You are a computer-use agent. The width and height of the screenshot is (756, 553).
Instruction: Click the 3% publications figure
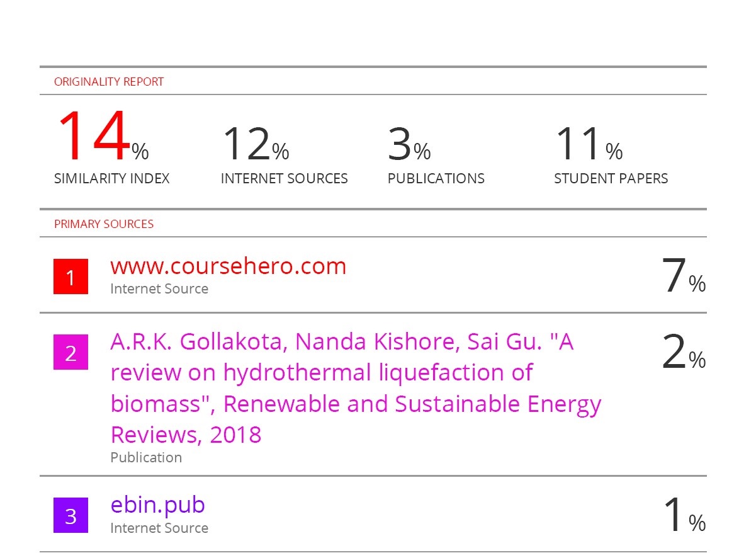point(409,144)
